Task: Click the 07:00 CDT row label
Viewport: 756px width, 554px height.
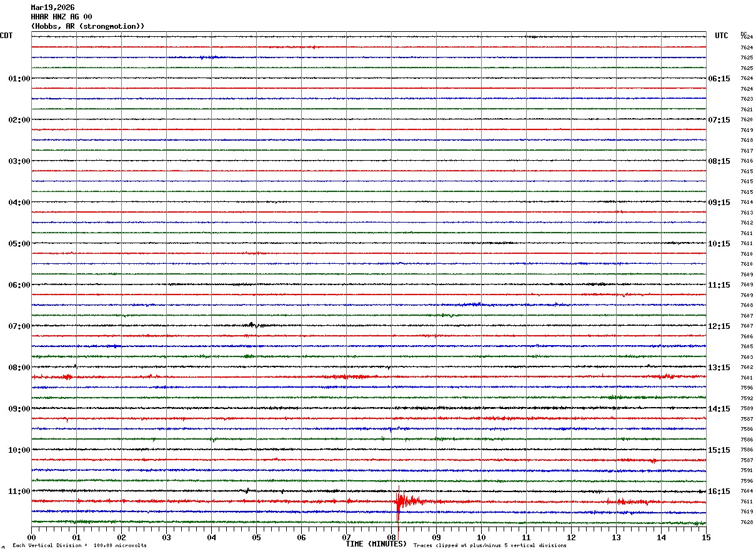Action: pos(19,326)
